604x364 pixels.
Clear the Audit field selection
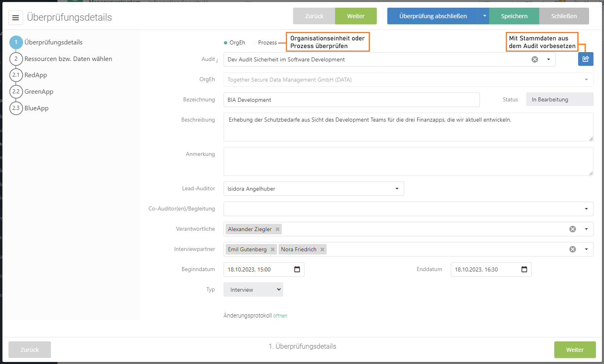tap(534, 59)
